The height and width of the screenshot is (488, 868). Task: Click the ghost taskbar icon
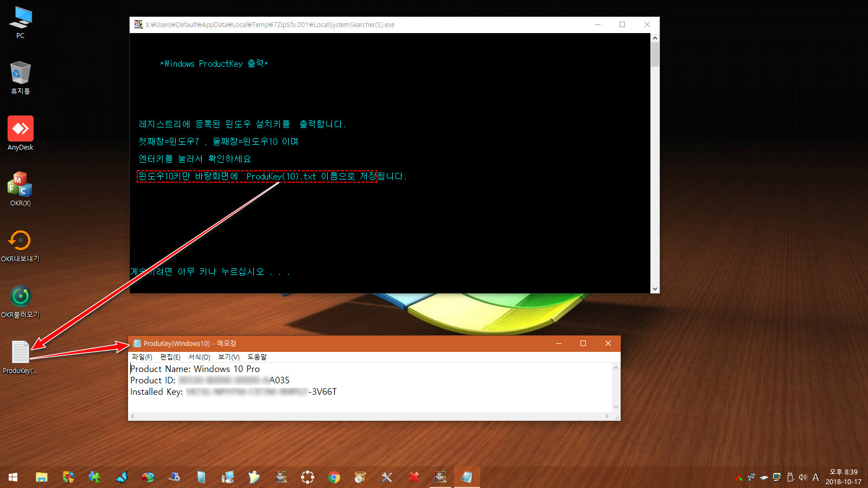click(254, 477)
